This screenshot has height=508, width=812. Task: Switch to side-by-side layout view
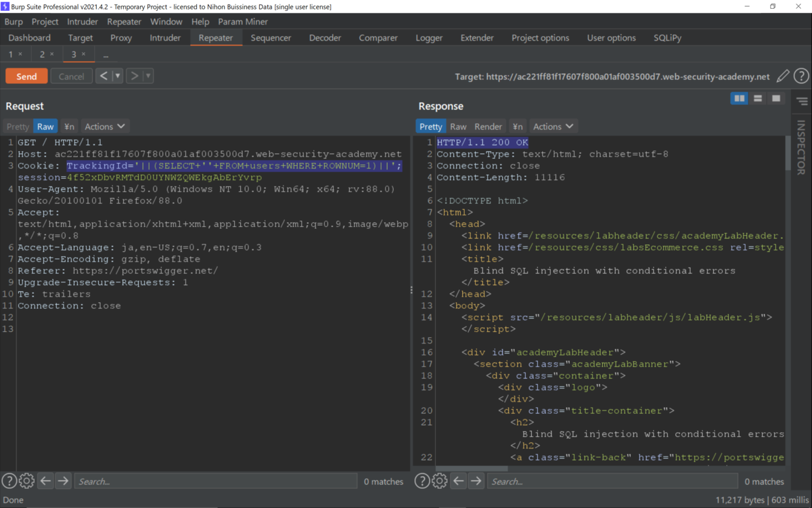click(739, 99)
